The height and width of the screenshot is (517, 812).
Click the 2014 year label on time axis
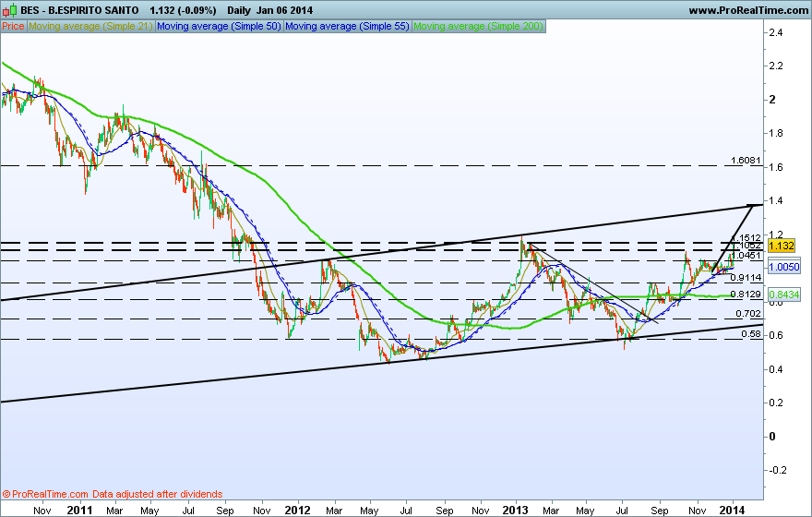[x=733, y=511]
